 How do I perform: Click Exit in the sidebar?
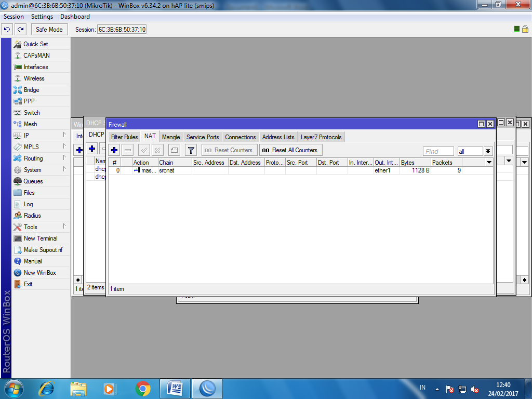pos(41,284)
